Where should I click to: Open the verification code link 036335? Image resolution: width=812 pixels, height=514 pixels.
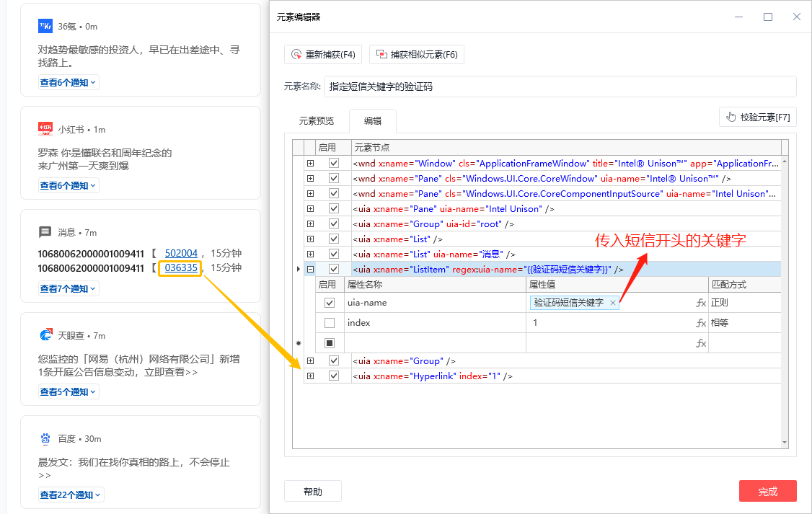181,267
